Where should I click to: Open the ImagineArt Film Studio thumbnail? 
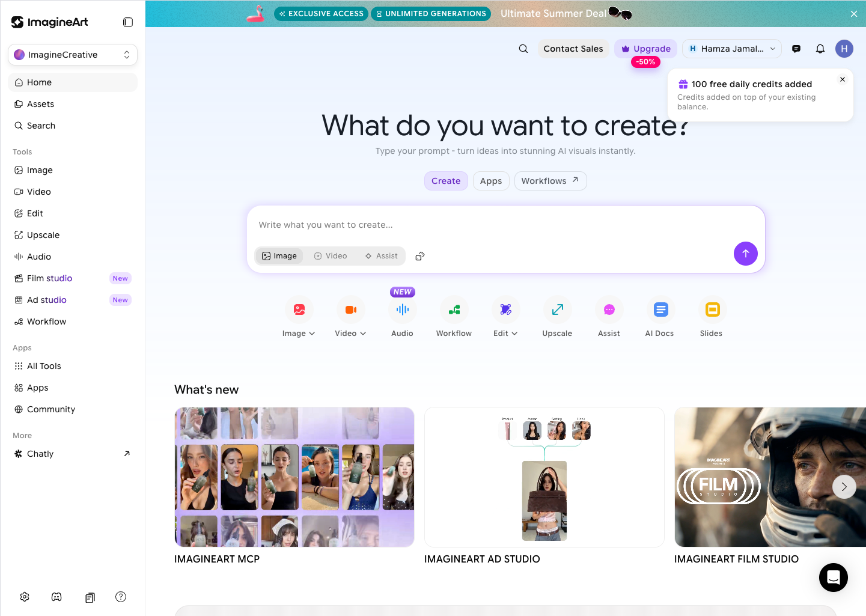[770, 477]
